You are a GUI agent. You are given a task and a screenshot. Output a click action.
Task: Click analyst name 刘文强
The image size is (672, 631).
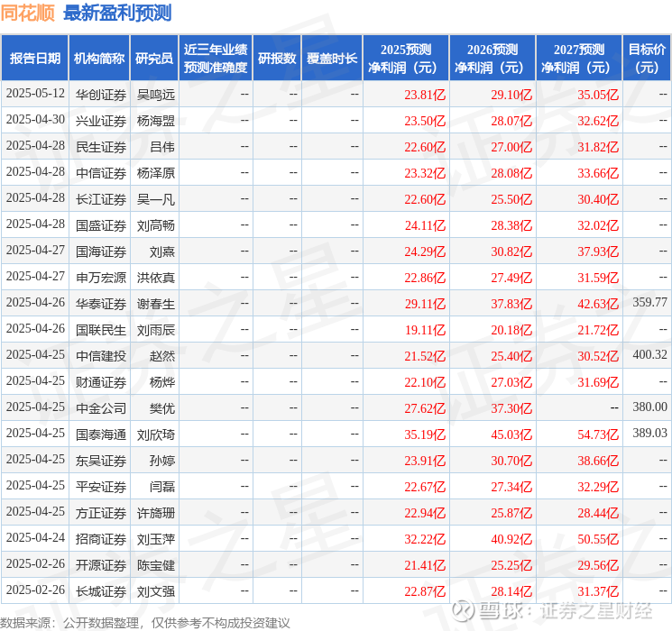155,591
